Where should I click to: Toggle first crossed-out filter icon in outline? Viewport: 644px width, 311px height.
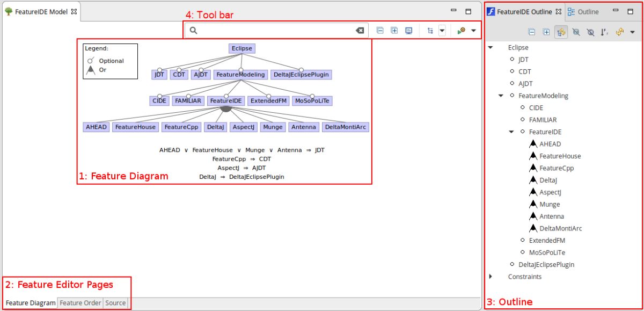click(576, 32)
